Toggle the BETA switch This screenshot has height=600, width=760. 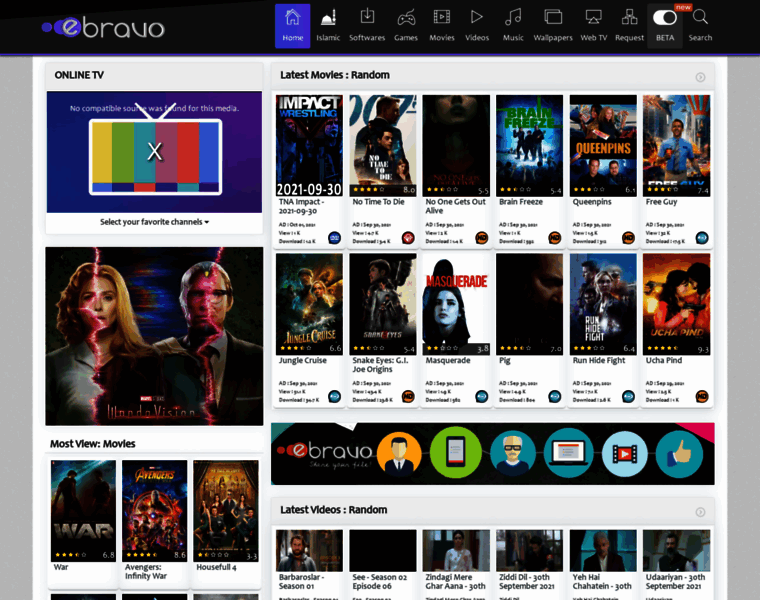point(664,18)
